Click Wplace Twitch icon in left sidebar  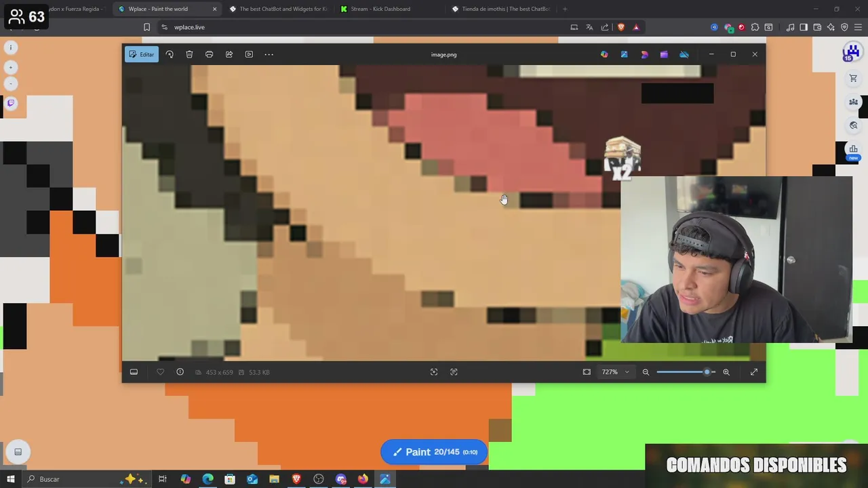pyautogui.click(x=11, y=103)
